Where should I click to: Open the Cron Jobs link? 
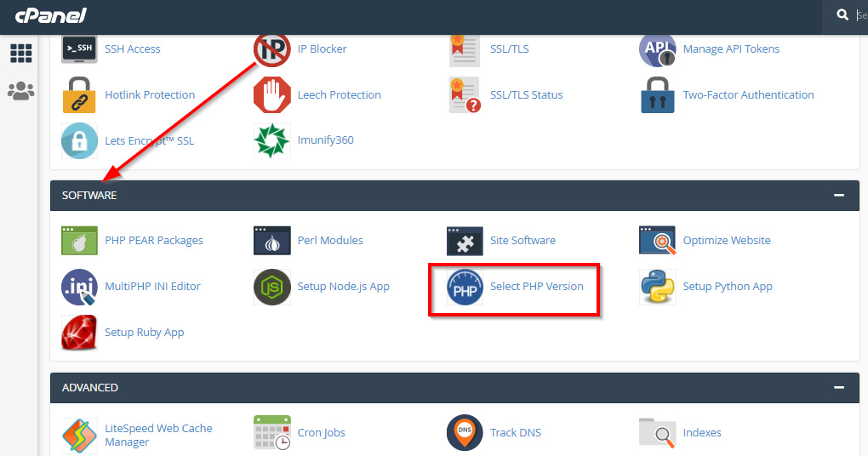click(x=321, y=433)
